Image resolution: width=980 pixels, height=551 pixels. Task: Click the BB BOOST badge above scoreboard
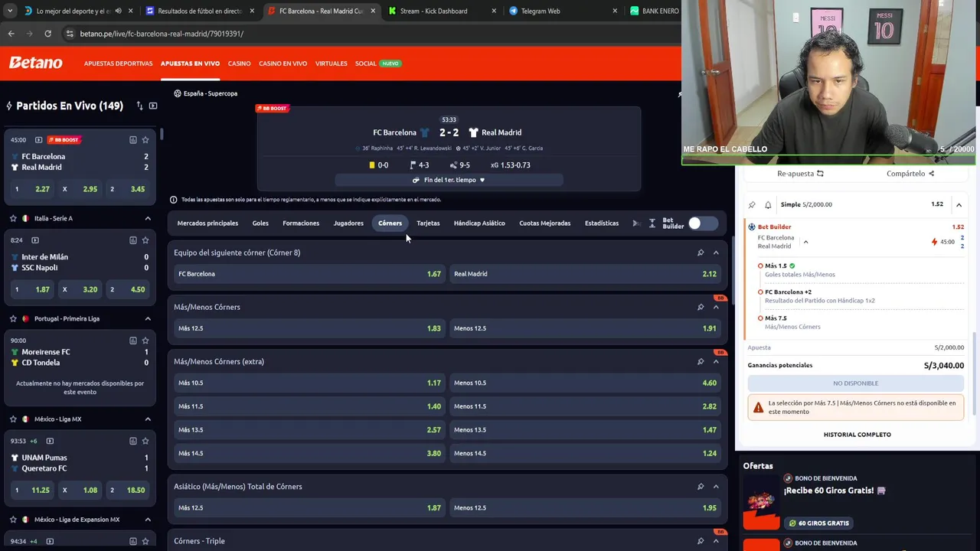click(x=272, y=108)
